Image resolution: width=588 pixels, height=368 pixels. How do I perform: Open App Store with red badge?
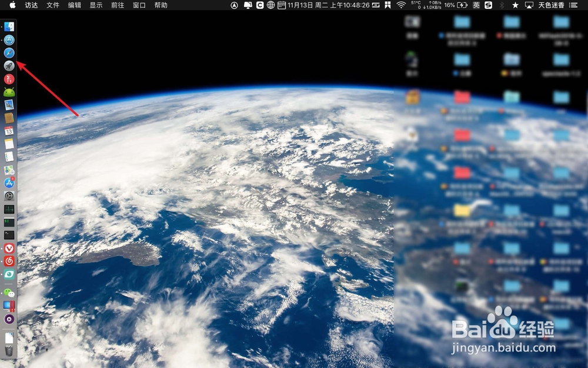9,183
